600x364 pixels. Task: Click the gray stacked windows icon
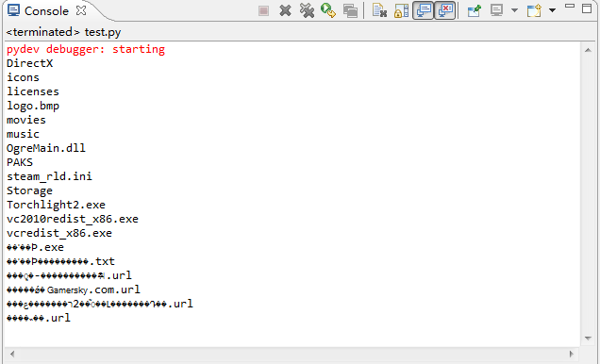pyautogui.click(x=350, y=10)
